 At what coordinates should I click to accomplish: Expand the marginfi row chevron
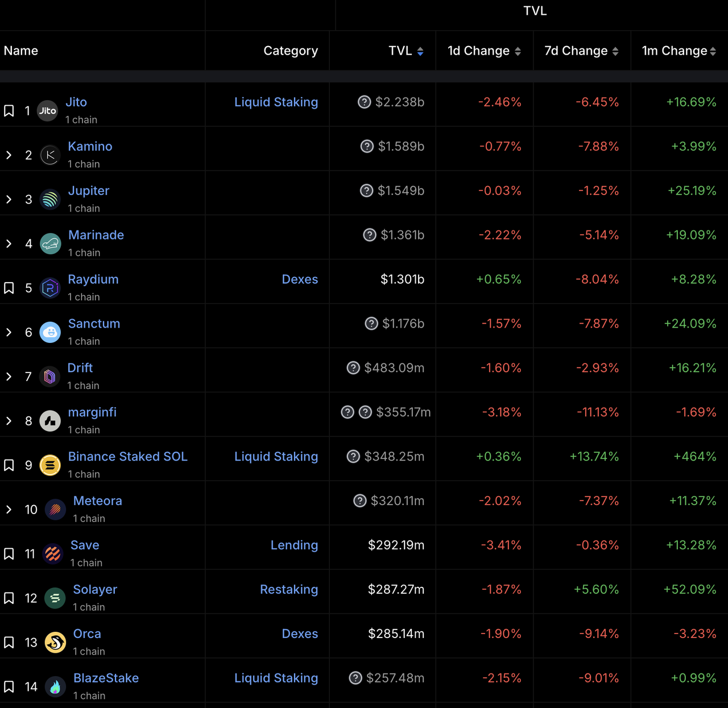9,421
